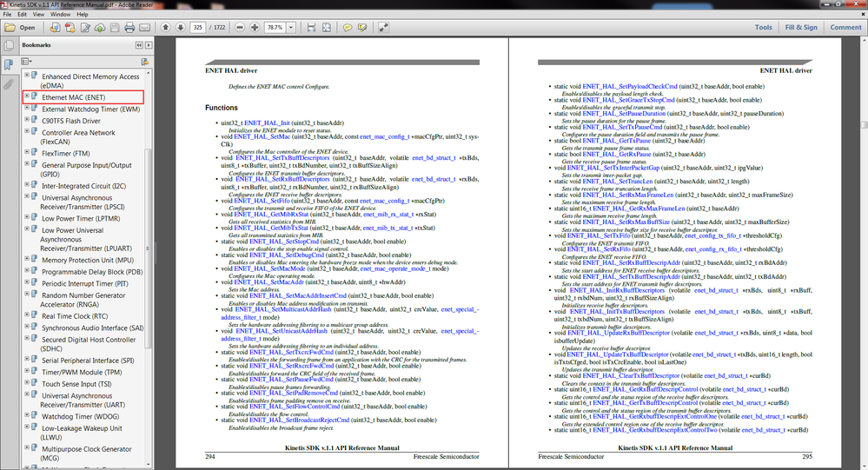The image size is (868, 470).
Task: Select the Programmable Delay Block (PDB) bookmark
Action: (x=92, y=272)
